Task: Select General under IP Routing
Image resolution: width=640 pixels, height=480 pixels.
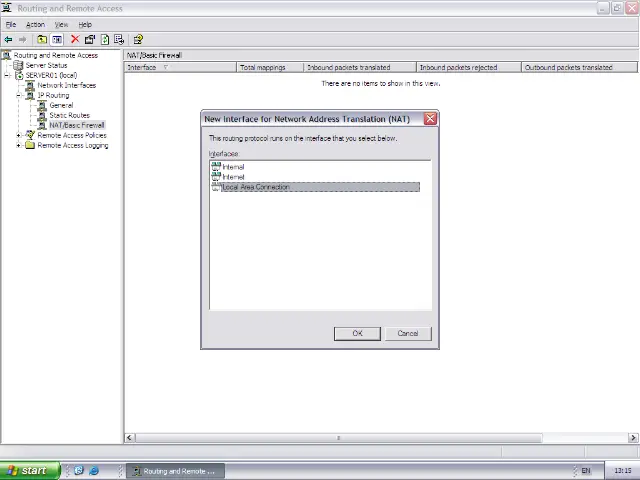Action: point(61,105)
